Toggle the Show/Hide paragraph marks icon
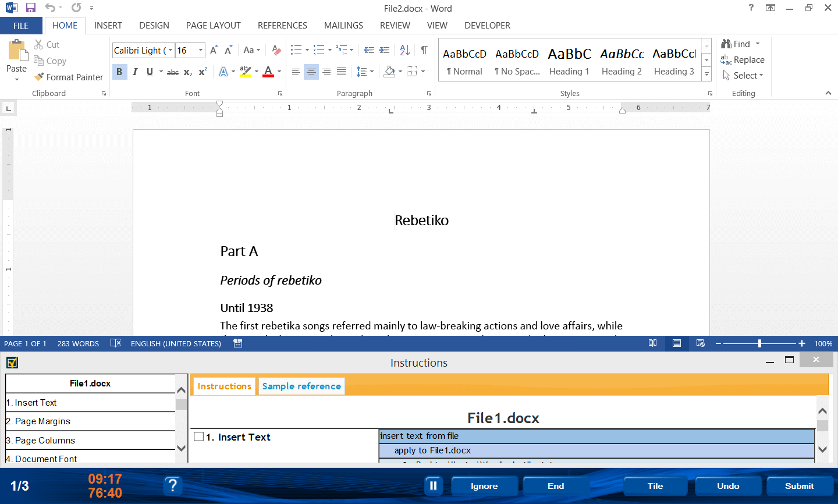The height and width of the screenshot is (504, 838). point(424,50)
